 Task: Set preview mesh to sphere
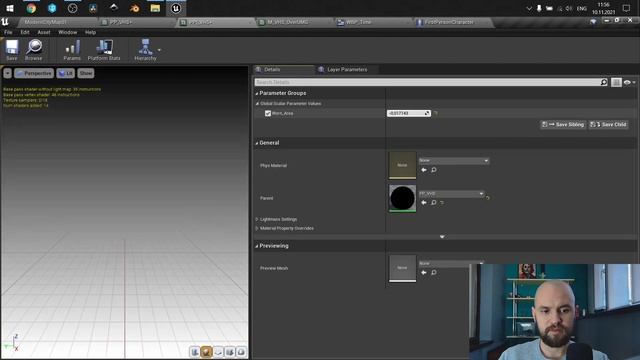coord(207,351)
